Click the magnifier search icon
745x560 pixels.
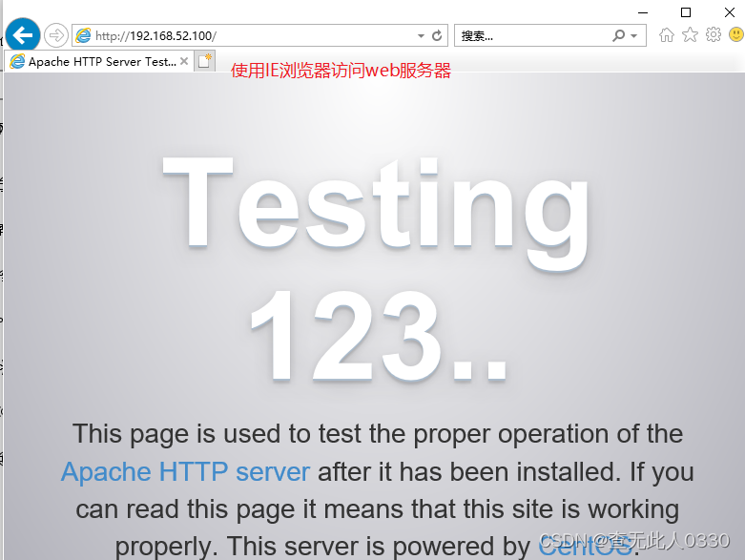pos(618,35)
